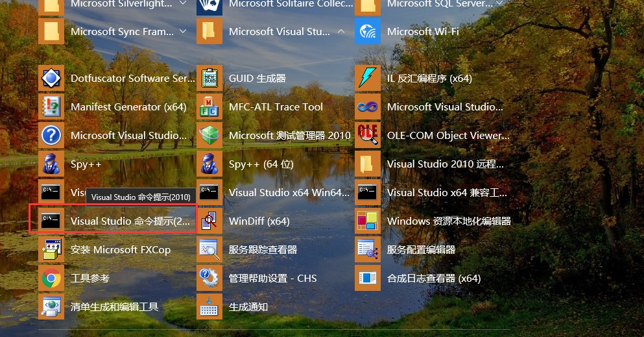
Task: Click the Microsoft Sync Fram... folder label
Action: click(122, 32)
